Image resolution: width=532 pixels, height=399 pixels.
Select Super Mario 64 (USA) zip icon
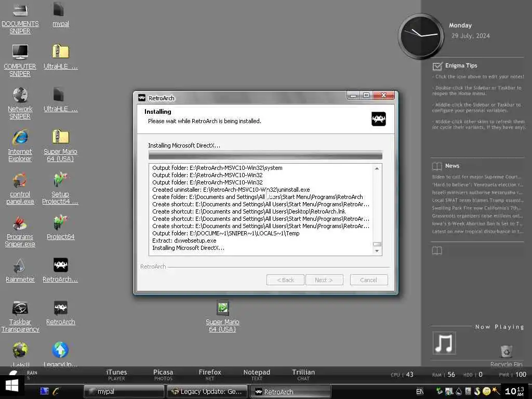coord(61,146)
